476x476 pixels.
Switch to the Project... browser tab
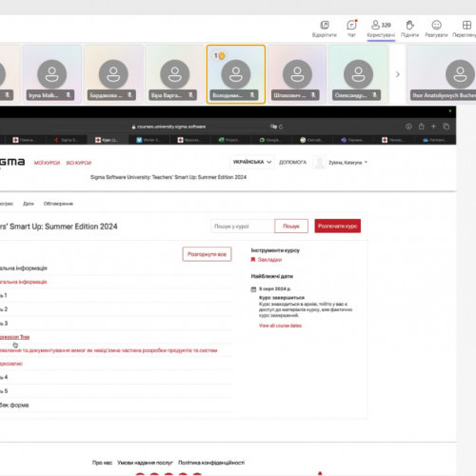coord(230,140)
